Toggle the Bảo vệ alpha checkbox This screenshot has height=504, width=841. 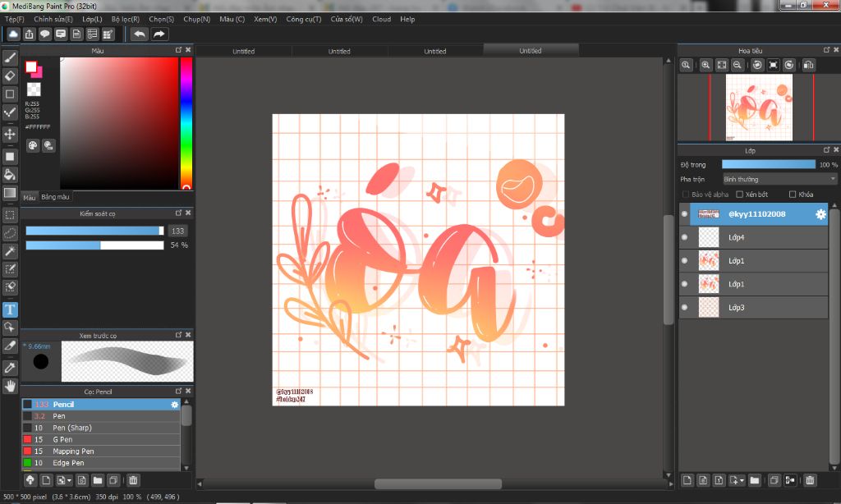point(686,194)
